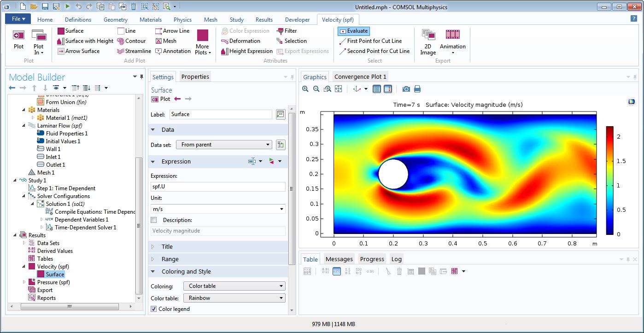644x333 pixels.
Task: Uncheck the Color legend checkbox
Action: (x=154, y=309)
